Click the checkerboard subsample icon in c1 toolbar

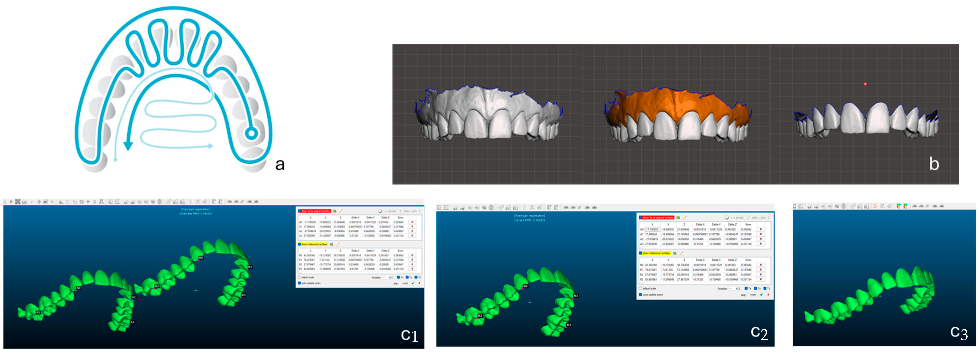tap(18, 202)
